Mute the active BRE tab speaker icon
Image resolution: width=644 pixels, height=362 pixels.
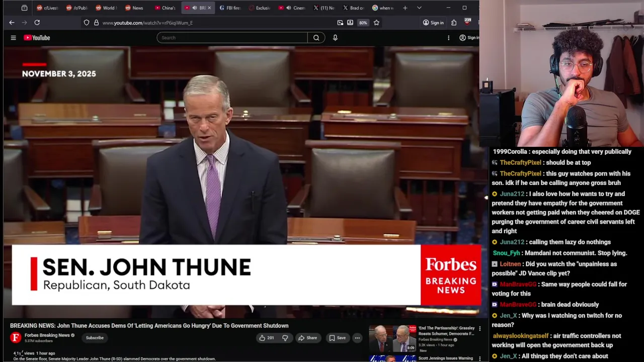tap(195, 8)
